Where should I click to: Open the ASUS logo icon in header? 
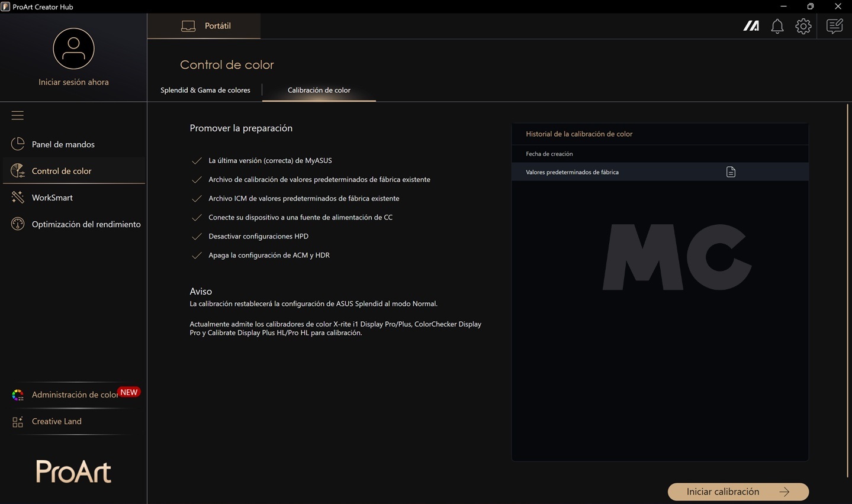click(x=751, y=26)
